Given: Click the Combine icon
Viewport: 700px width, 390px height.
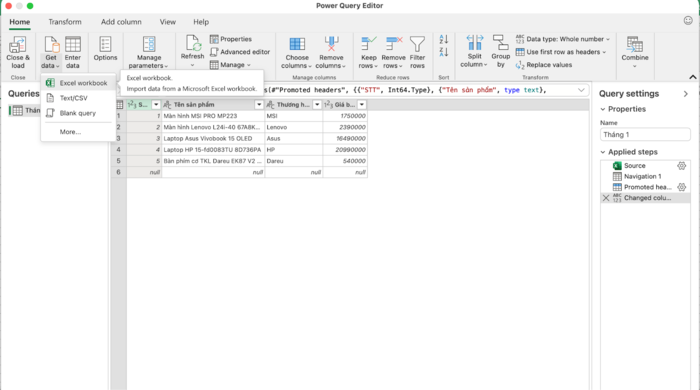Looking at the screenshot, I should 634,45.
